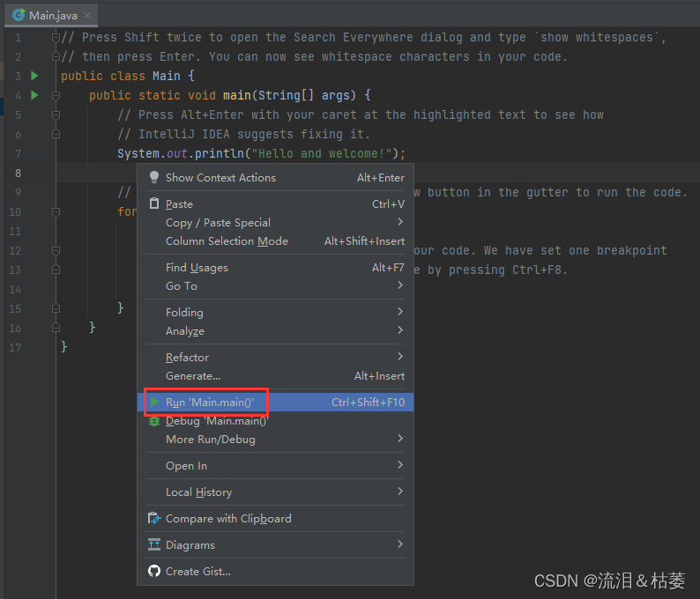
Task: Click the Main.java file type icon
Action: point(19,15)
